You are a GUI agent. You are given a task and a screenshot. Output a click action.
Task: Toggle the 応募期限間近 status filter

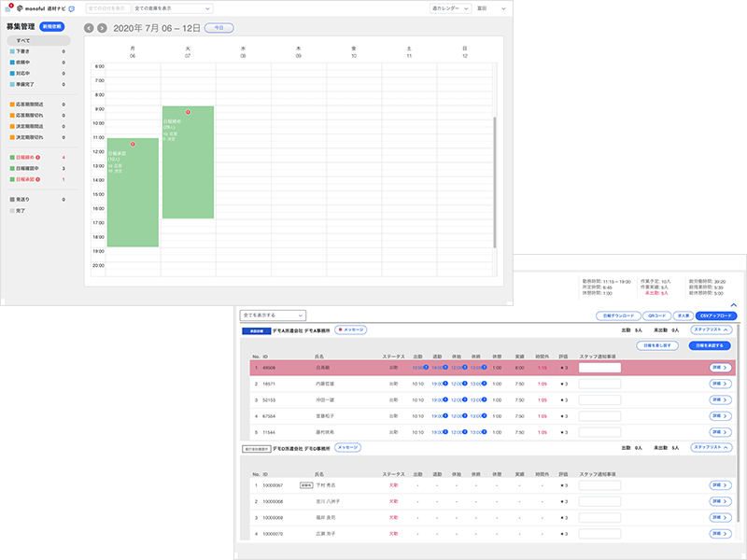[28, 105]
